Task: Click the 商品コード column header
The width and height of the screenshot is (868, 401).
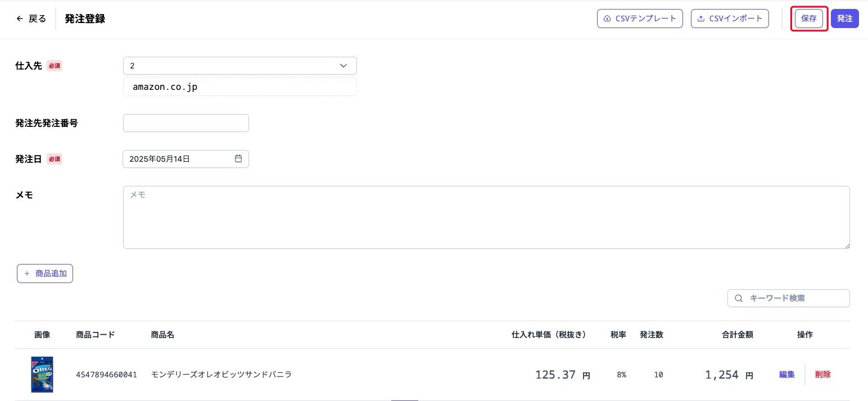Action: (x=95, y=335)
